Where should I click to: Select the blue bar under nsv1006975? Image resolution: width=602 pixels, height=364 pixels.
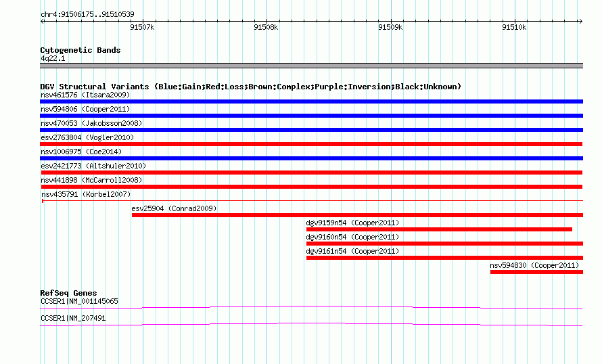(x=311, y=158)
